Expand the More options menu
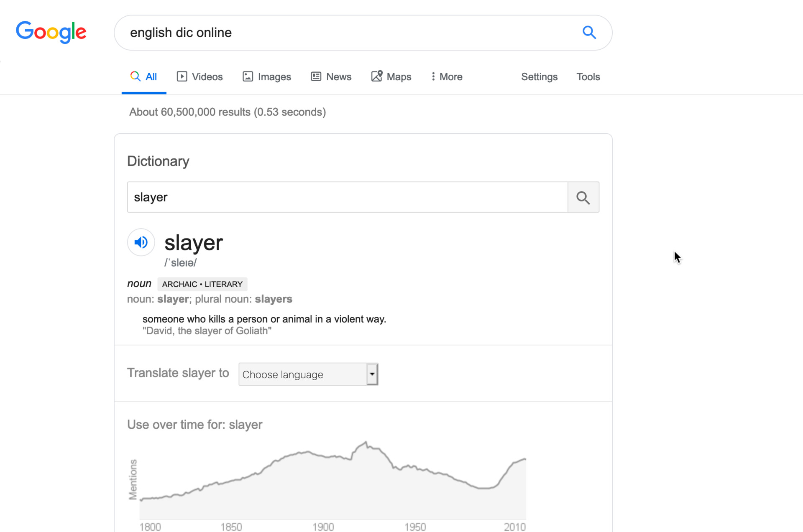This screenshot has height=532, width=803. (447, 77)
